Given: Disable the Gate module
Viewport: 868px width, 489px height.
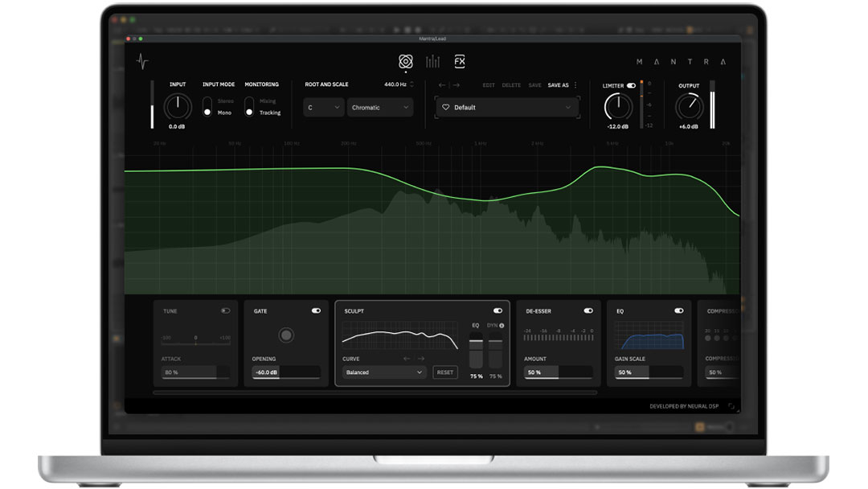Looking at the screenshot, I should [316, 311].
